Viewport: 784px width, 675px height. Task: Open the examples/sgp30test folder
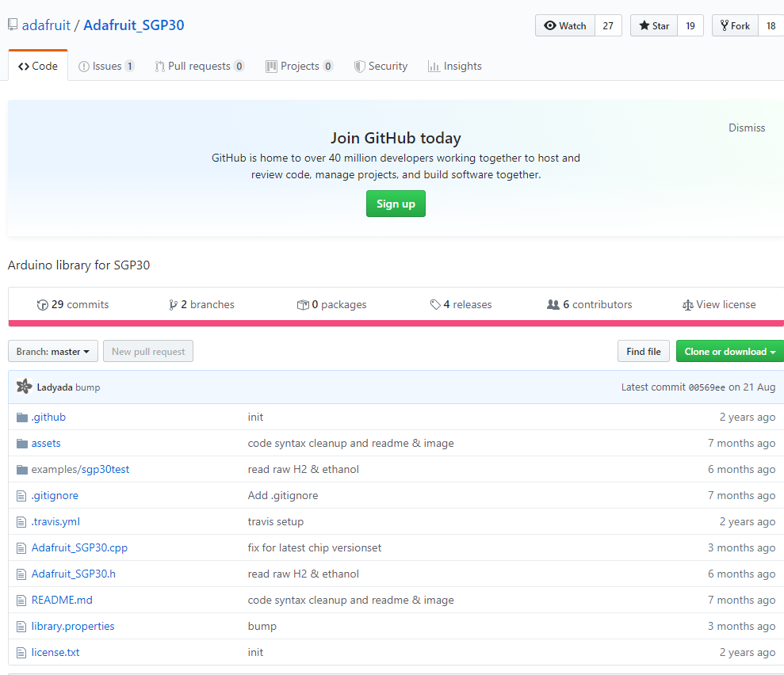81,469
